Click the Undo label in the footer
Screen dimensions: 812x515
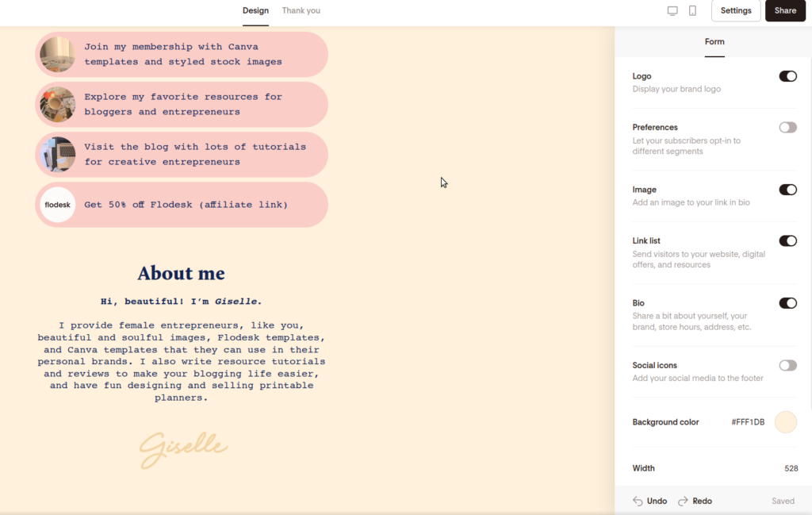point(657,501)
